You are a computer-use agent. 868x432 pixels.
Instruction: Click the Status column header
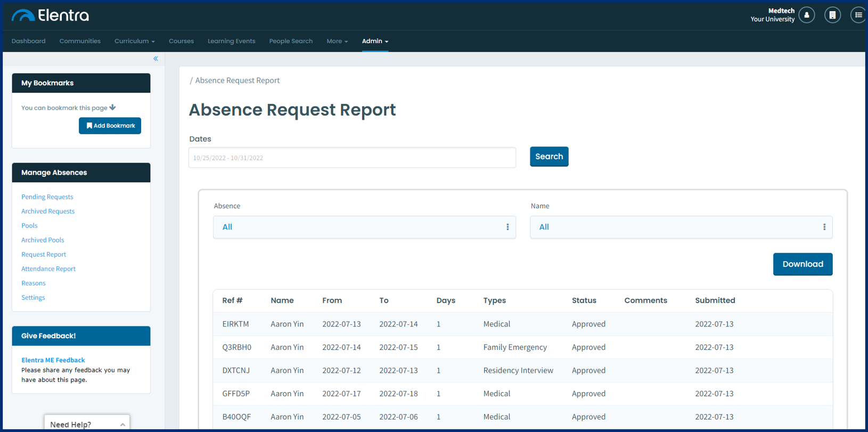584,300
